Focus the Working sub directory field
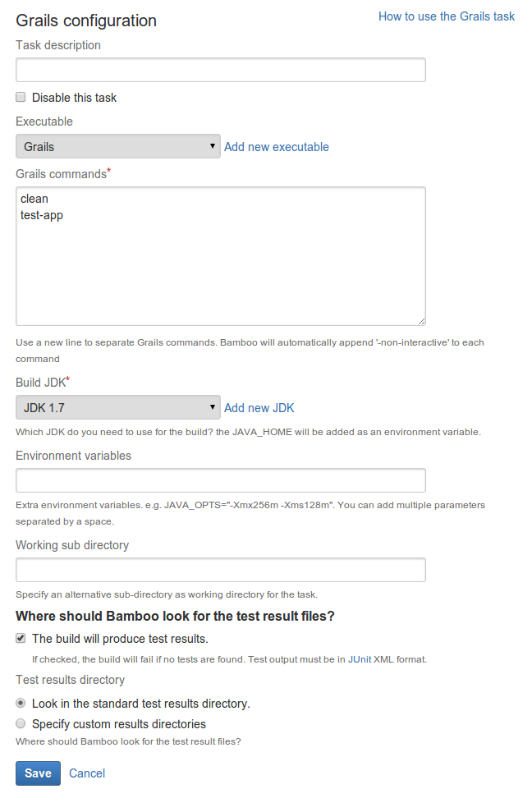Screen dimensions: 532x812 [221, 570]
